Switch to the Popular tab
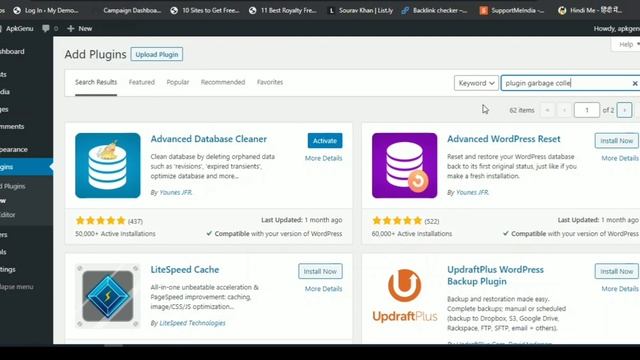This screenshot has height=360, width=640. point(178,82)
